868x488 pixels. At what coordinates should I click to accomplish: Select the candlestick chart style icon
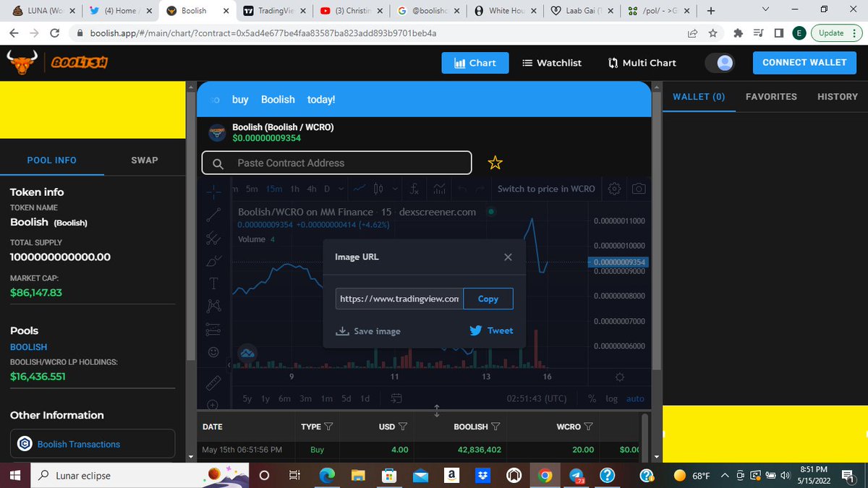(378, 189)
